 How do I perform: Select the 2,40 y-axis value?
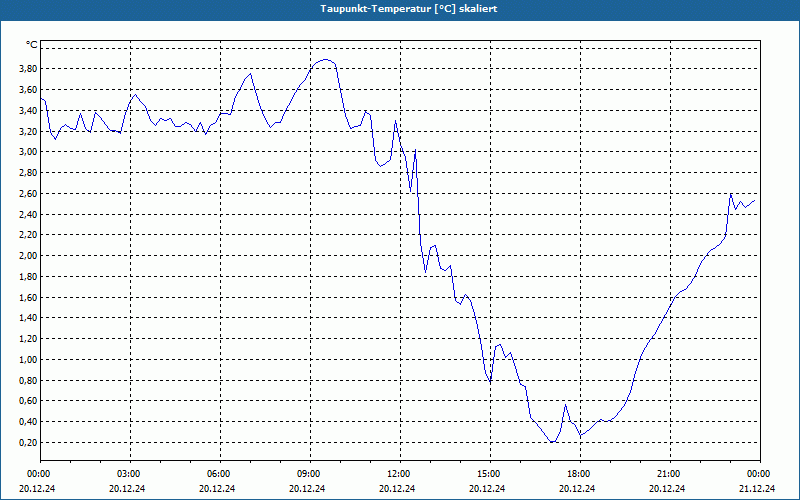(x=29, y=215)
